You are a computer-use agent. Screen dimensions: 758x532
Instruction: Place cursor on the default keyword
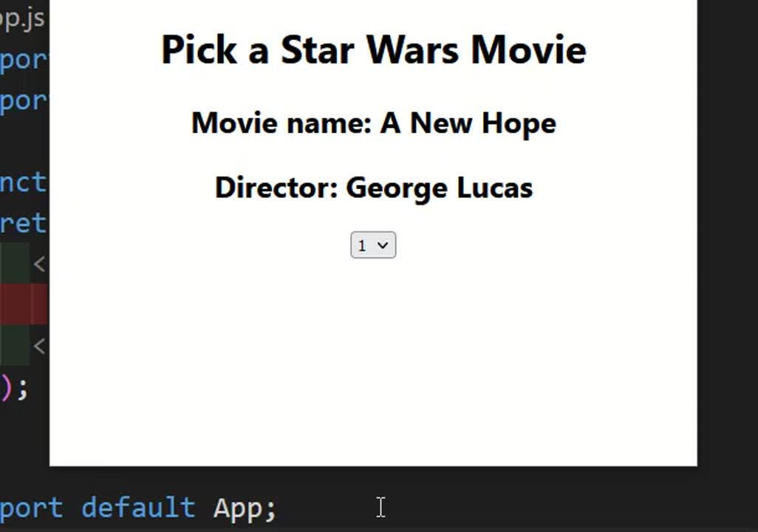point(137,508)
